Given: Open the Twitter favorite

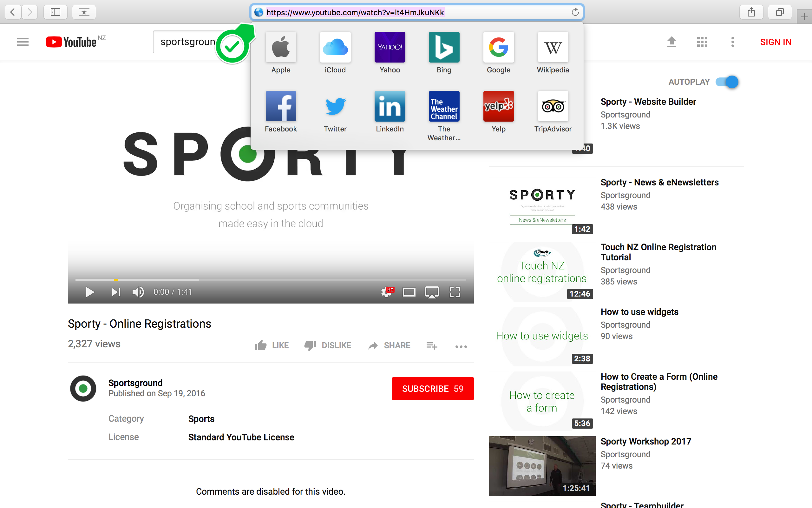Looking at the screenshot, I should [335, 111].
